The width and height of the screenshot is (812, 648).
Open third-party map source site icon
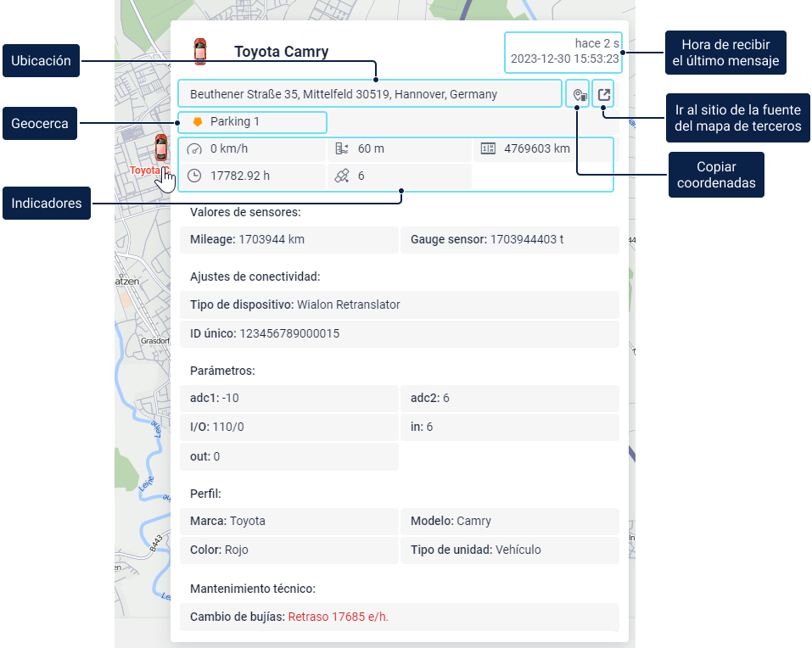(x=604, y=95)
